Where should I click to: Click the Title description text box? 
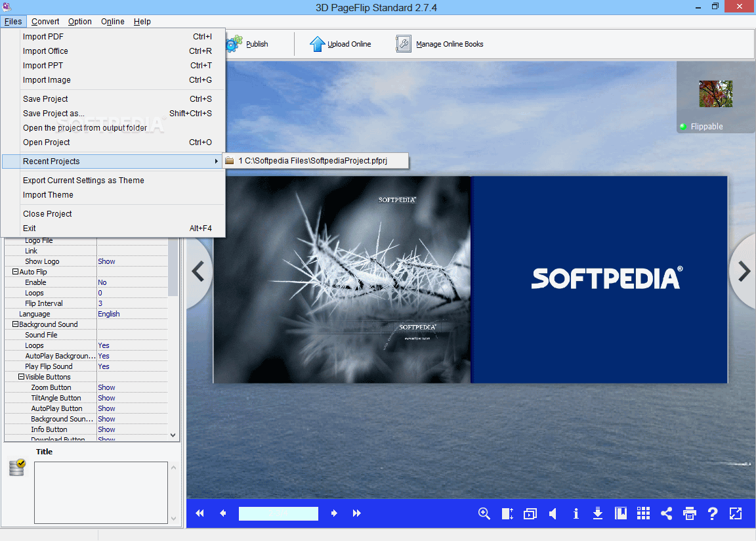pos(101,492)
